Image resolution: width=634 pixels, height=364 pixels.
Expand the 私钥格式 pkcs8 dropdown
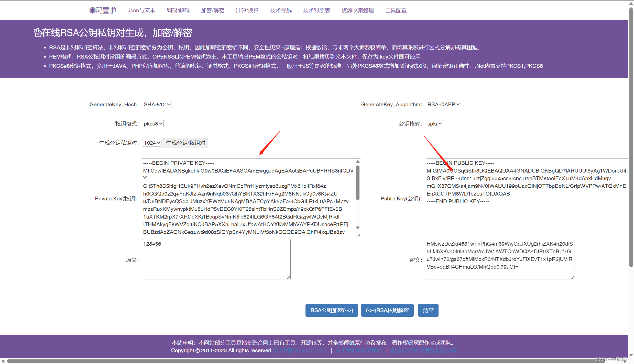(153, 123)
